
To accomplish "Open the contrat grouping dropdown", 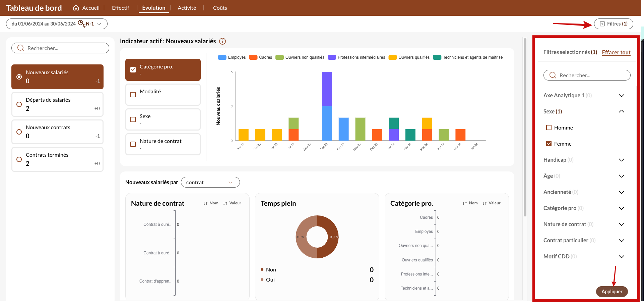I will (x=210, y=182).
